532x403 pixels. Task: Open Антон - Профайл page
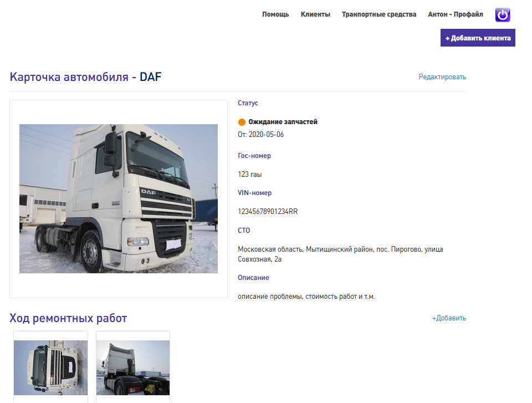tap(456, 14)
